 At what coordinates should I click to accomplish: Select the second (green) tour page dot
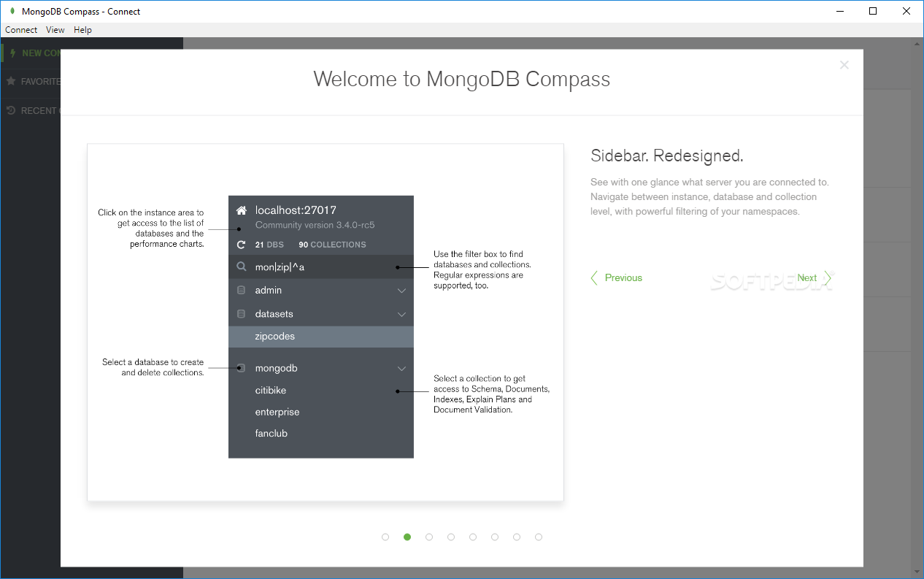[407, 537]
